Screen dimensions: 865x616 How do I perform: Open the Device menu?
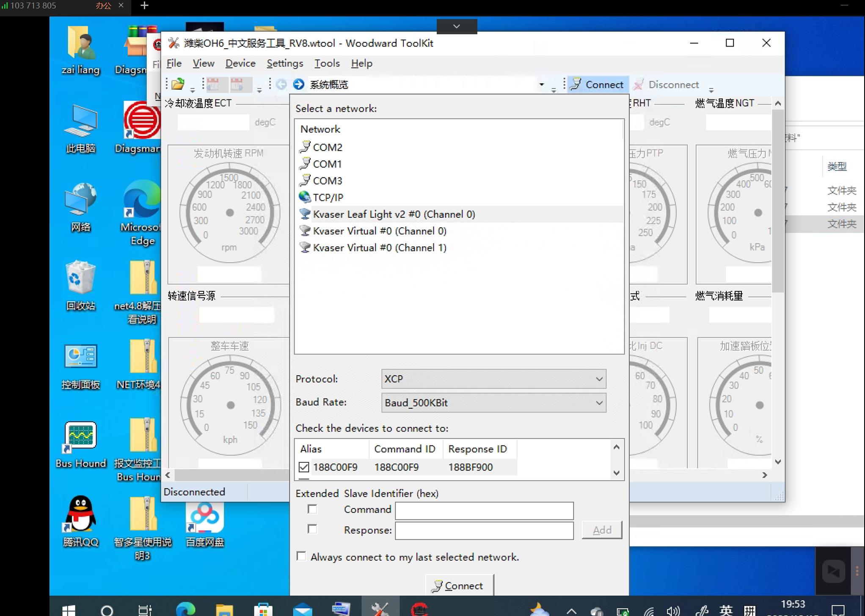(x=240, y=63)
